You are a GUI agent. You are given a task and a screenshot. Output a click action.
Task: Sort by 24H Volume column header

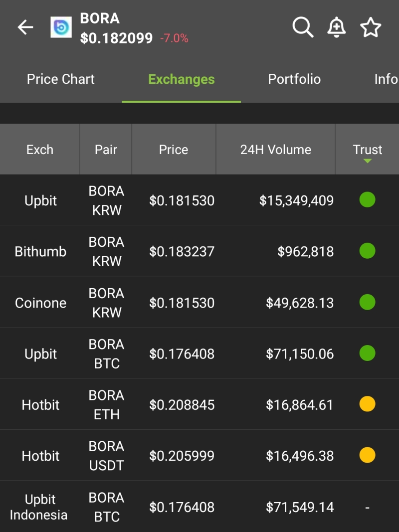[275, 150]
